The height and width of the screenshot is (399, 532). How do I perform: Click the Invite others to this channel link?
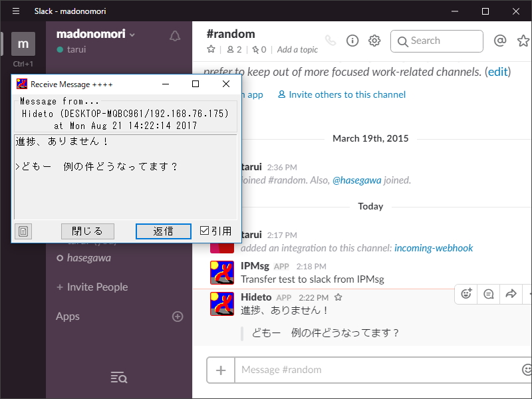tap(341, 94)
